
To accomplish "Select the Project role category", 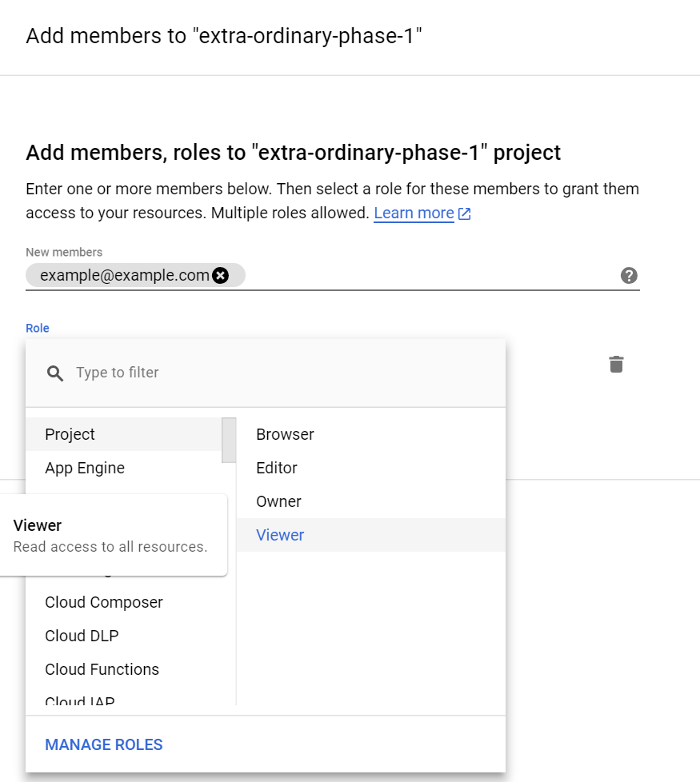I will coord(70,434).
